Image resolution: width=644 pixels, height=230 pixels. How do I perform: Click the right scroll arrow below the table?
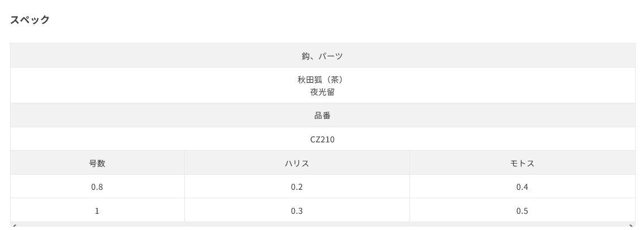[632, 226]
